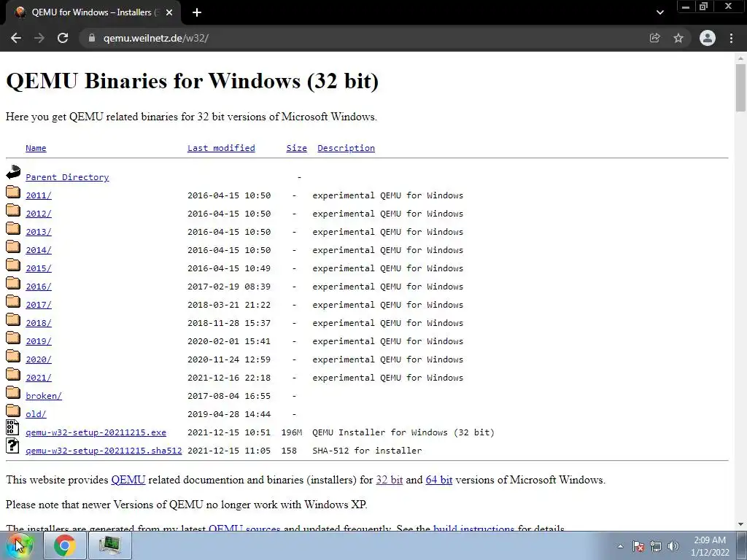This screenshot has width=747, height=560.
Task: Open network status tray icon
Action: [x=656, y=546]
